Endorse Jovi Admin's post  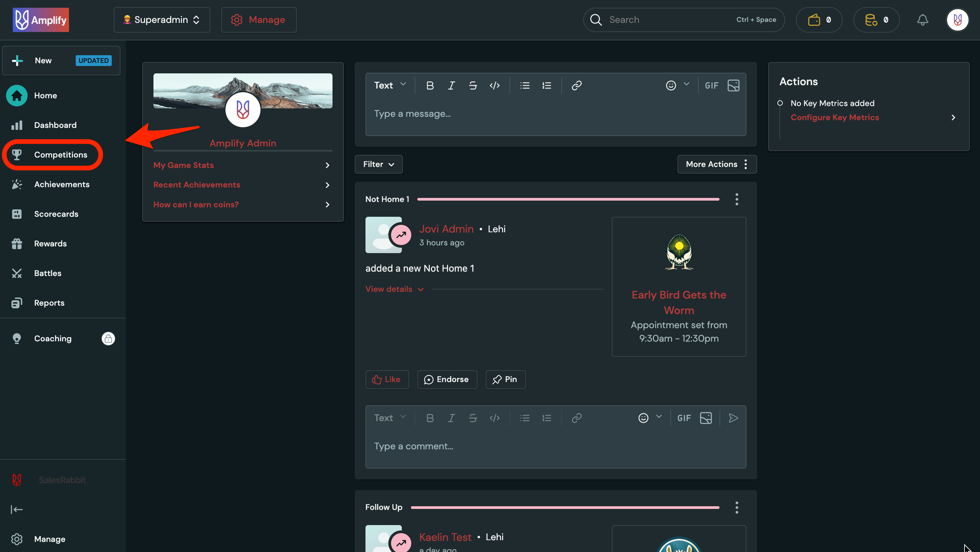click(x=447, y=379)
